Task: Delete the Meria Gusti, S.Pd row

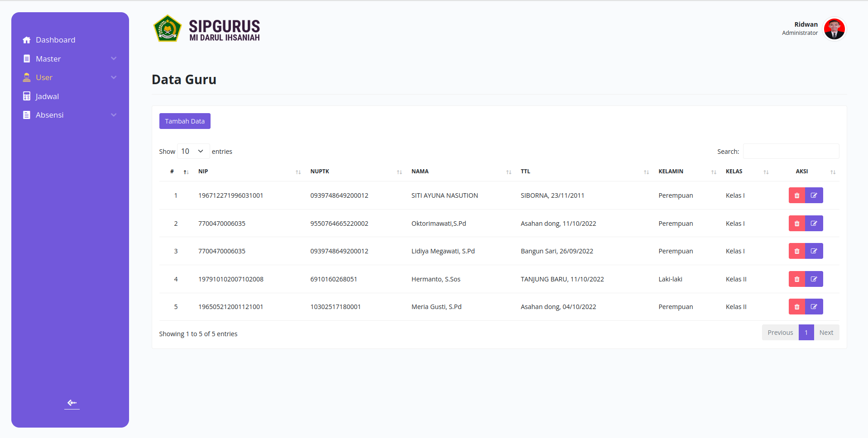Action: pyautogui.click(x=796, y=307)
